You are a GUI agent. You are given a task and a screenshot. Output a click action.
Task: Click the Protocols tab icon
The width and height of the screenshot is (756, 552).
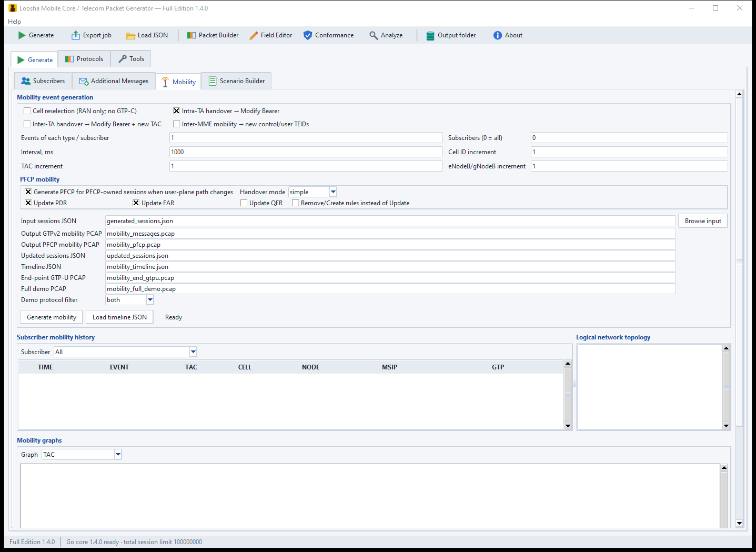[x=69, y=59]
